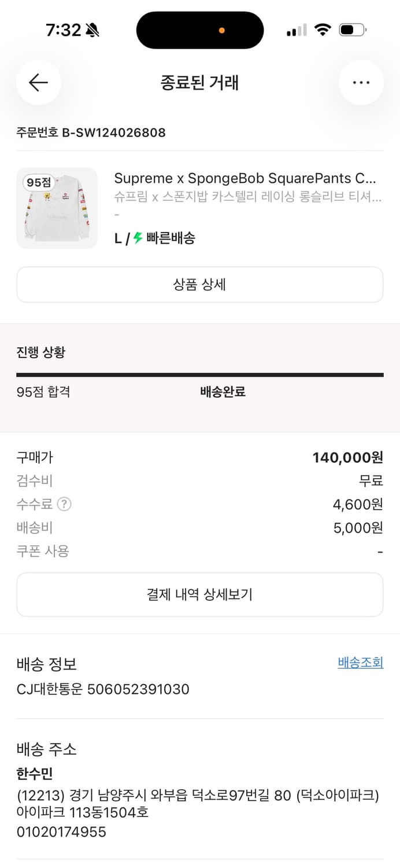400x868 pixels.
Task: Open the 배송조회 tracking link
Action: [361, 664]
